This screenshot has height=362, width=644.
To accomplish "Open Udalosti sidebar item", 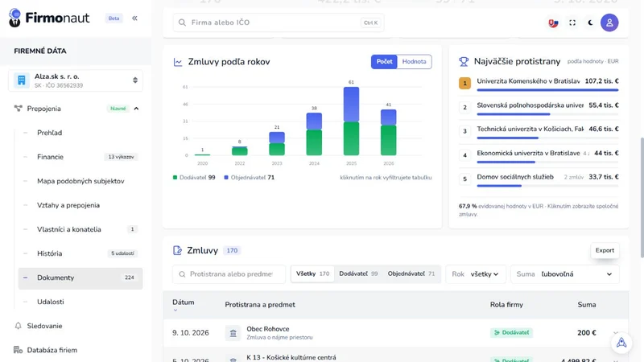I will pos(51,302).
